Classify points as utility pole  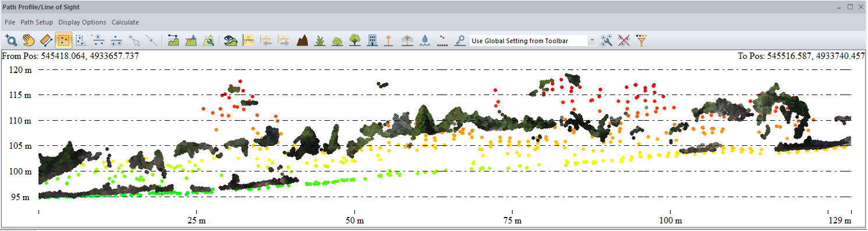coord(389,40)
